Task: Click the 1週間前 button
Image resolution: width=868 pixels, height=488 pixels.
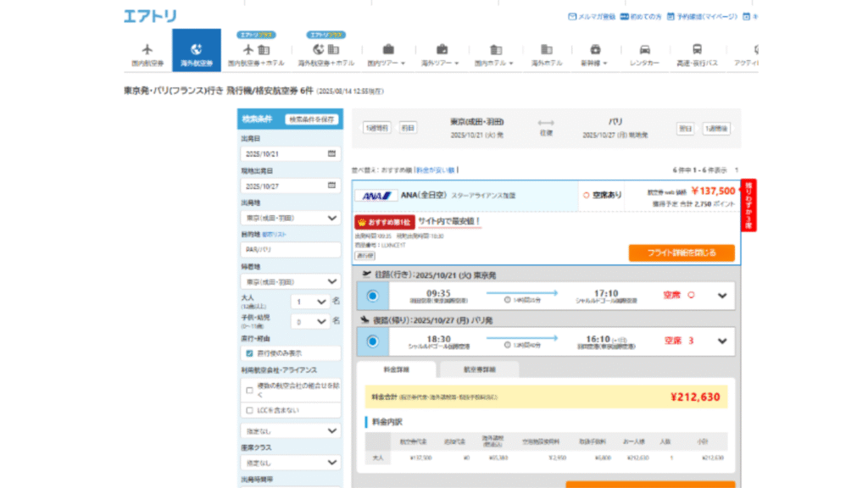Action: [x=377, y=128]
